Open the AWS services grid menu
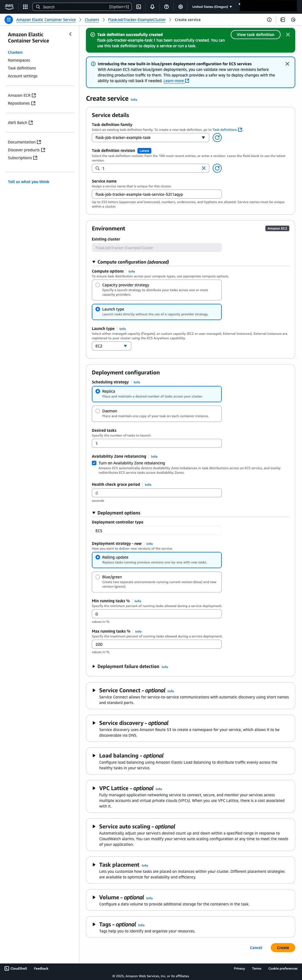Viewport: 302px width, 980px height. [25, 7]
